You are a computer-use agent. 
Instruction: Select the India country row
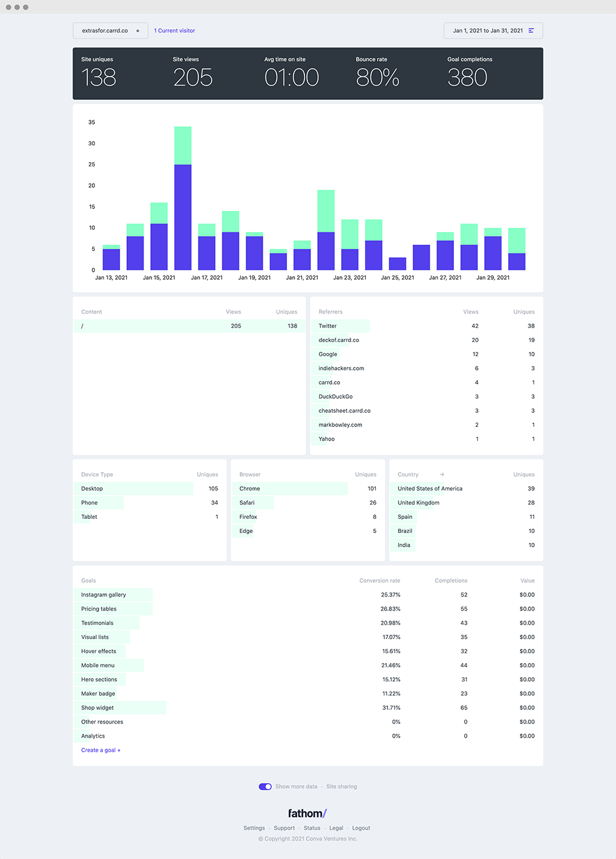click(x=466, y=545)
